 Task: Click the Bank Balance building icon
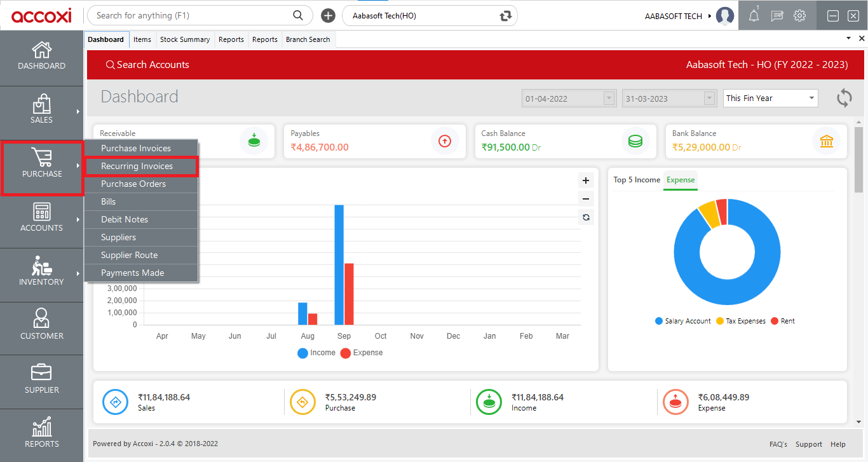pos(827,141)
